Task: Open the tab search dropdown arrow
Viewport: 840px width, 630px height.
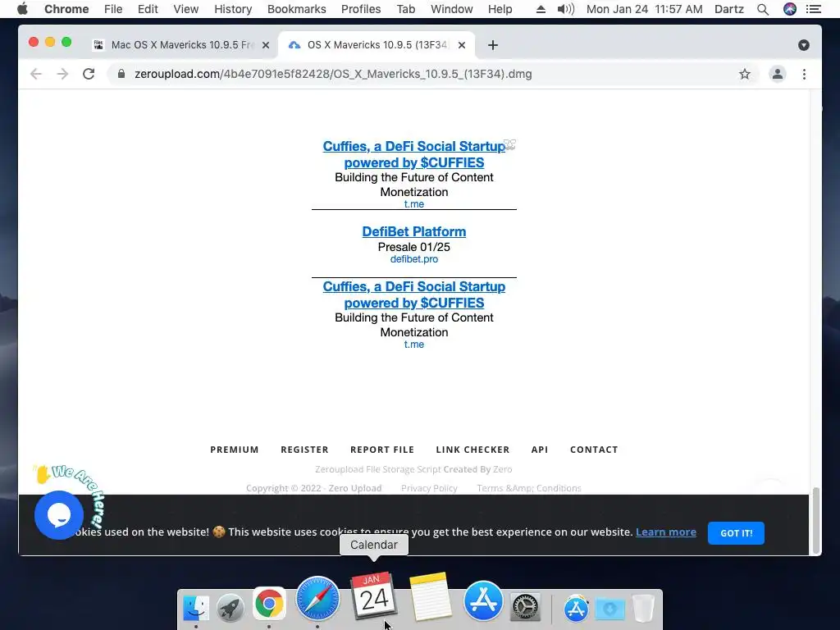Action: pyautogui.click(x=804, y=45)
